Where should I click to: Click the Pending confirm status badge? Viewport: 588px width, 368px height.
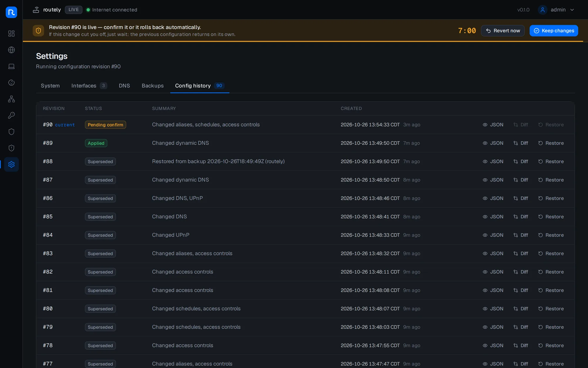105,125
